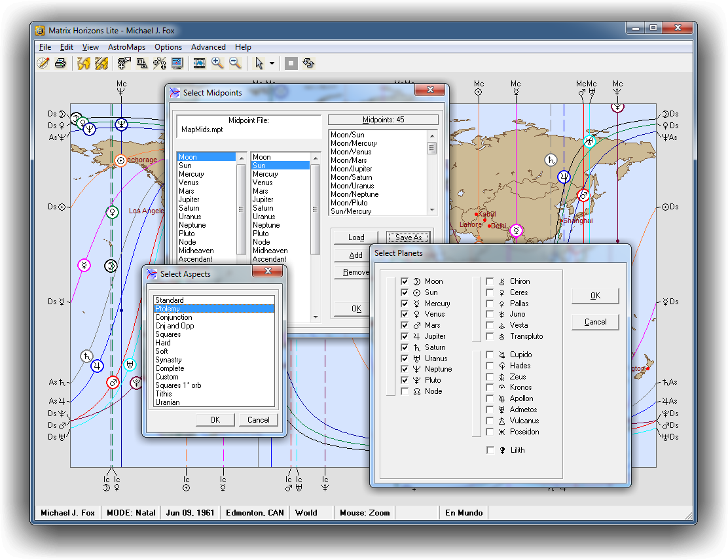Tick the Lilith checkbox
The width and height of the screenshot is (728, 560).
(x=490, y=450)
